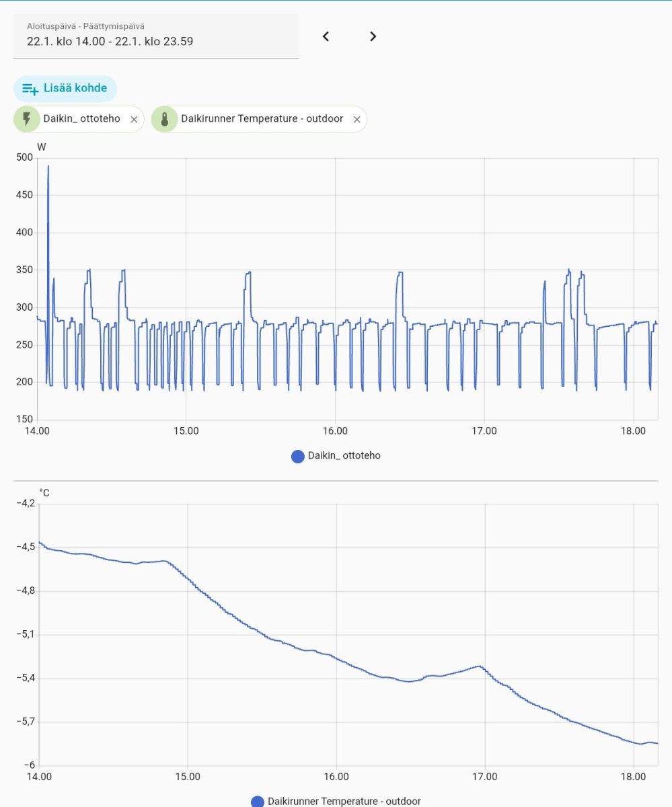Click blue legend dot beside Daikin_ ottoteho
Screen dimensions: 672x807
pyautogui.click(x=298, y=457)
